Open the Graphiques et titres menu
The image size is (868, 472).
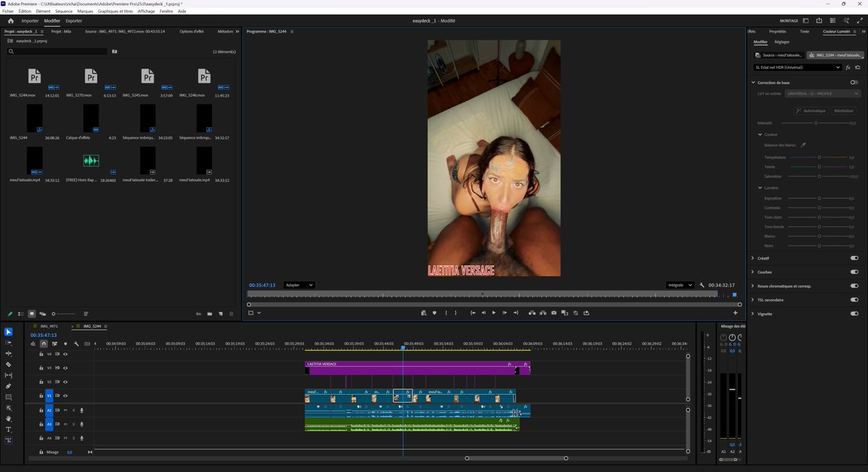click(x=115, y=12)
